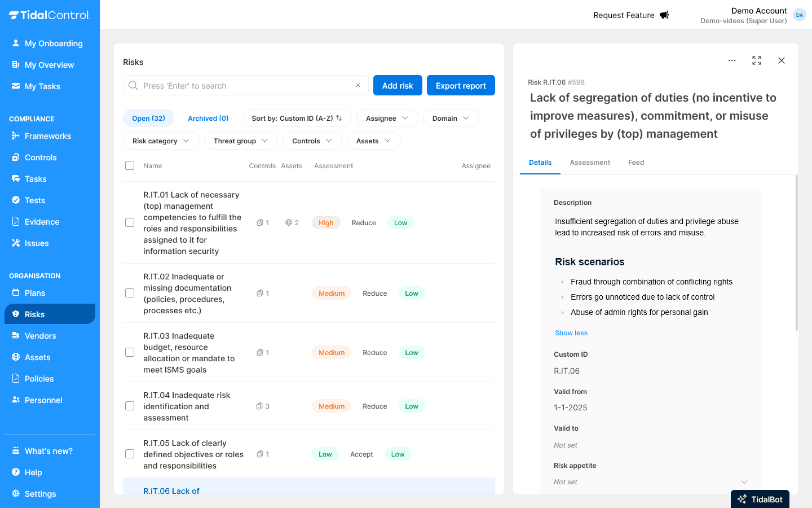Switch to the Assessment tab
The image size is (812, 508).
coord(590,163)
